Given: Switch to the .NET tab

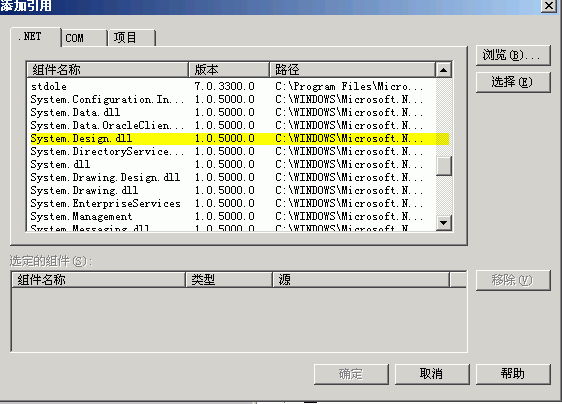Looking at the screenshot, I should pos(35,37).
